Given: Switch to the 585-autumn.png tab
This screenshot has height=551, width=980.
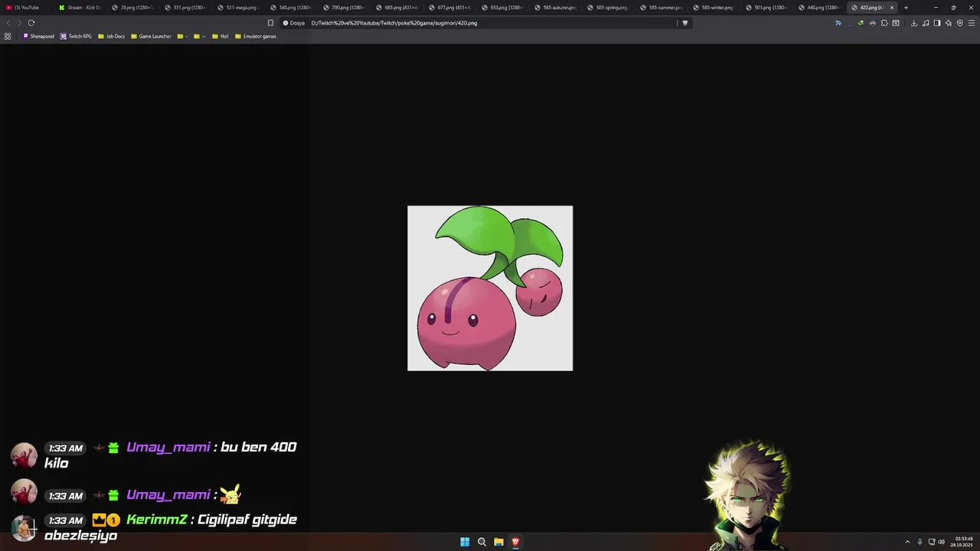Looking at the screenshot, I should click(x=555, y=8).
